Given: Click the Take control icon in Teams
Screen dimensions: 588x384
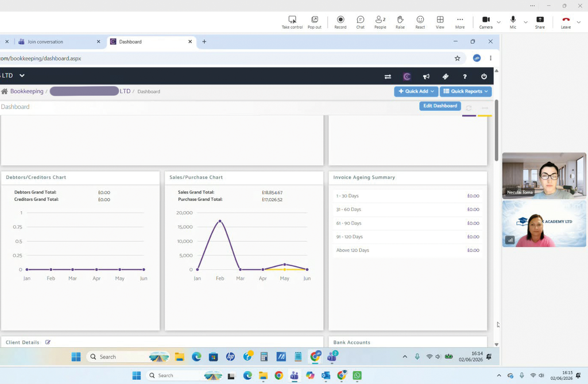Looking at the screenshot, I should (x=292, y=22).
